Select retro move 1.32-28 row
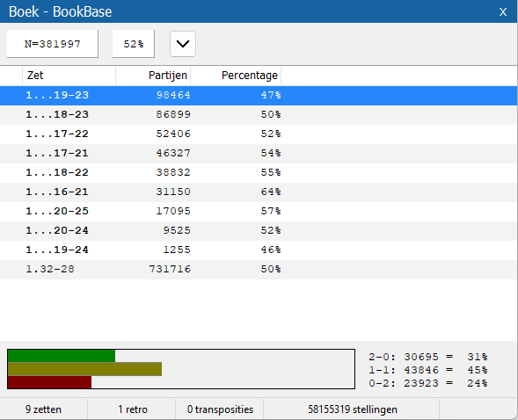This screenshot has height=420, width=518. click(x=259, y=269)
